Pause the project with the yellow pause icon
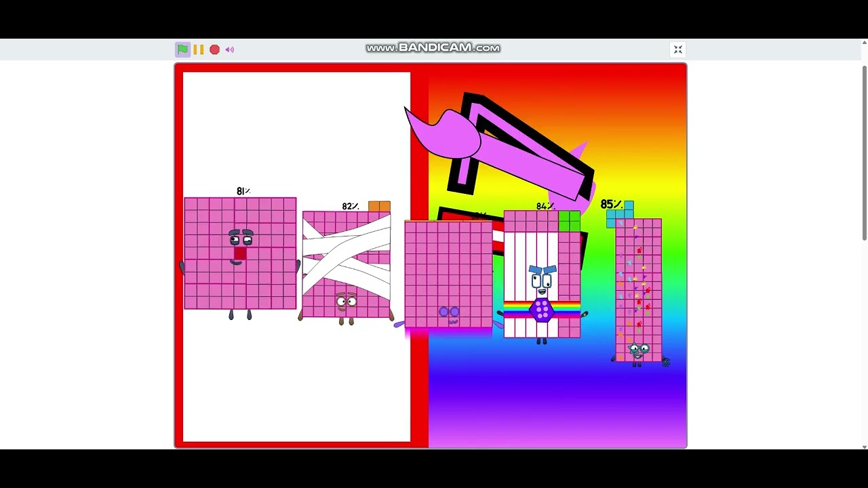Screen dimensions: 868x488 (199, 49)
